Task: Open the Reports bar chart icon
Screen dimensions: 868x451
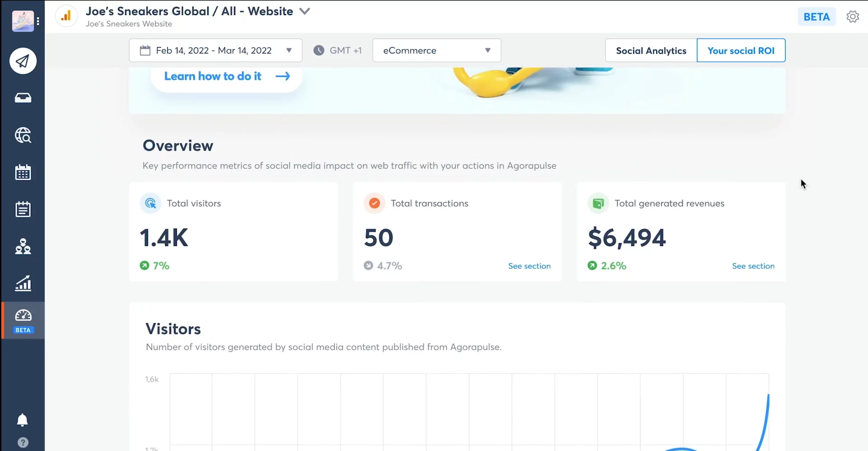Action: coord(23,283)
